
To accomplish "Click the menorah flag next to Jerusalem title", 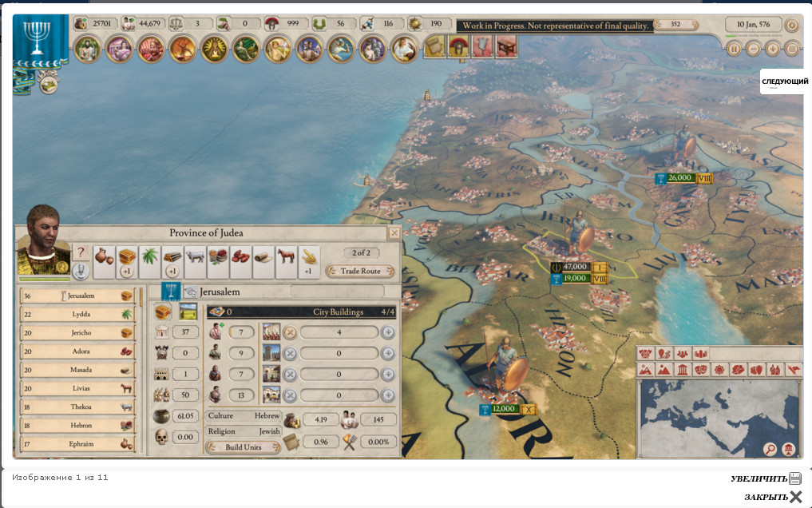I will point(171,292).
